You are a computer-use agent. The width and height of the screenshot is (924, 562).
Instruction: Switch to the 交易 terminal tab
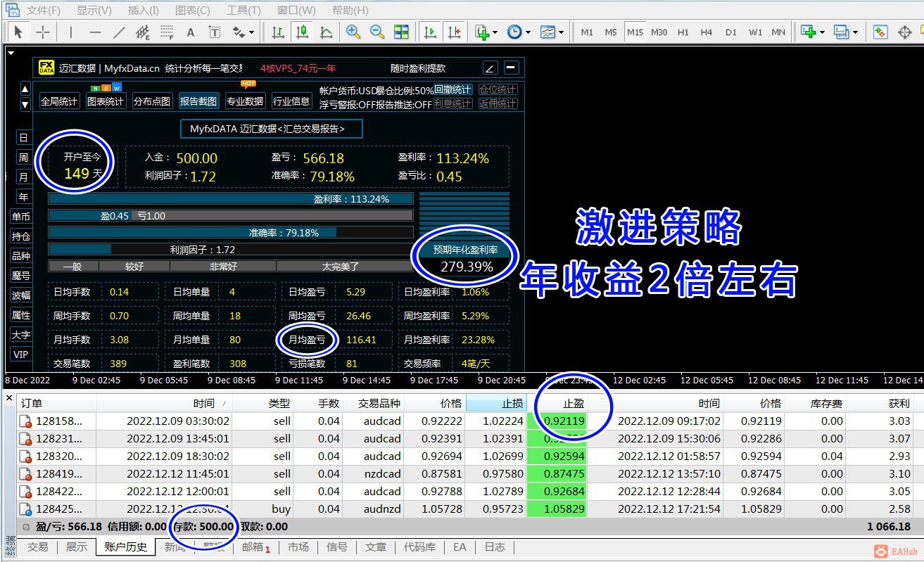[38, 547]
